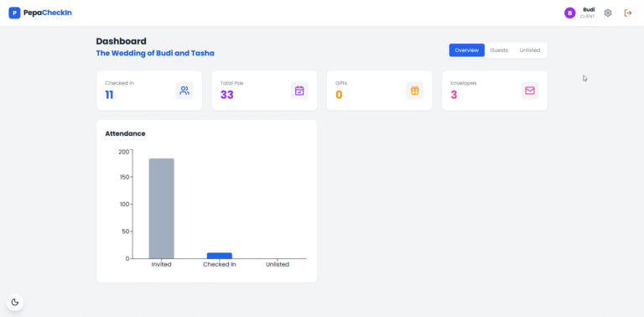Click the Checked In card label
Viewport: 644px width, 317px height.
(120, 83)
